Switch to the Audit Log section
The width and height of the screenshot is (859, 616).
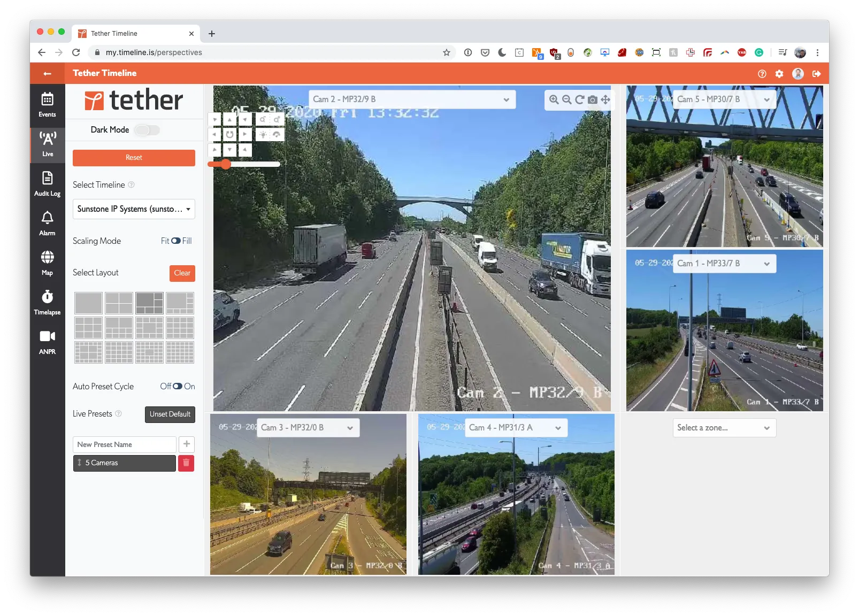[47, 183]
